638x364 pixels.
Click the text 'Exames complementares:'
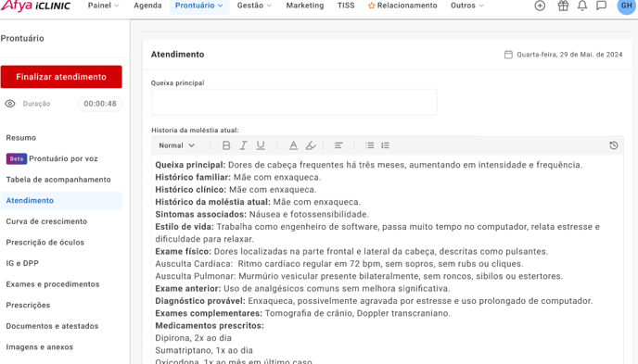pyautogui.click(x=209, y=313)
